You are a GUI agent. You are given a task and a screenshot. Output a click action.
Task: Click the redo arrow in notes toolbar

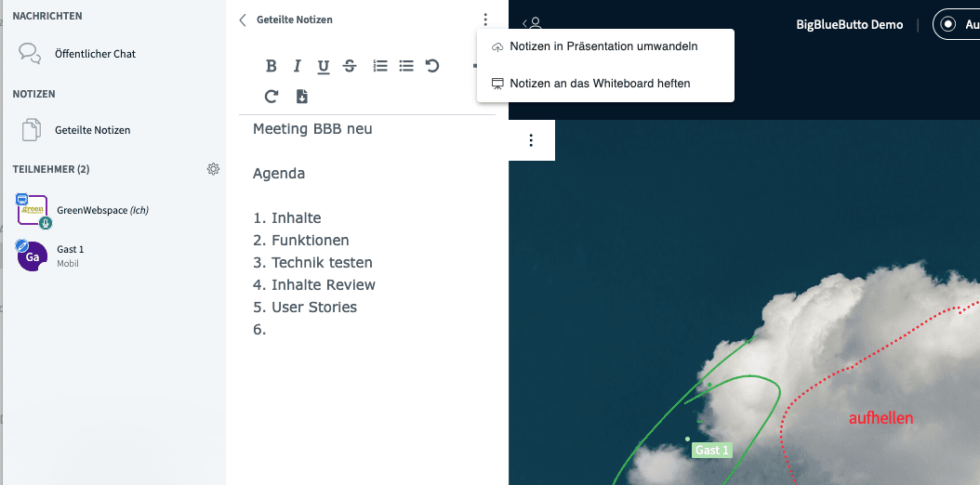click(x=271, y=97)
